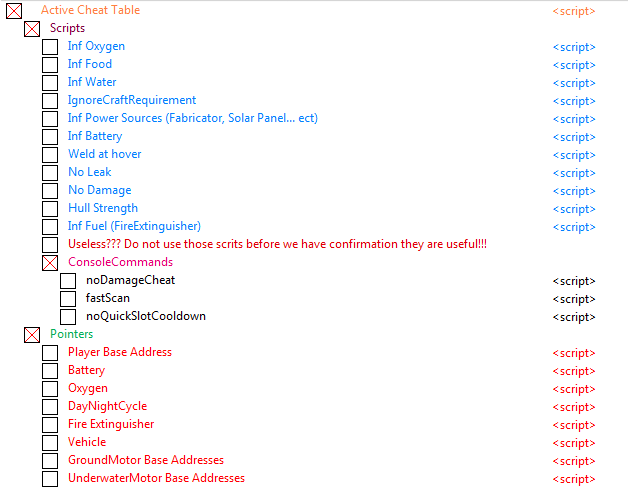Tick the Vehicle pointer checkbox
Image resolution: width=628 pixels, height=490 pixels.
coord(50,443)
